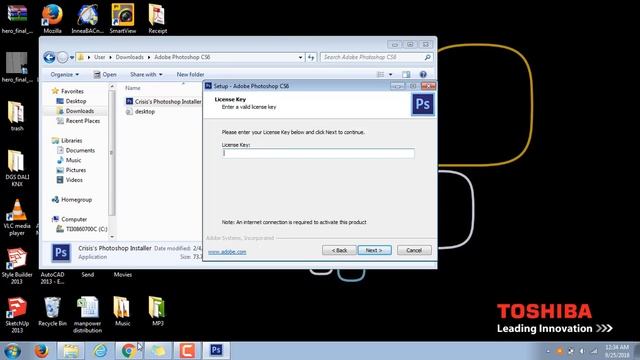
Task: Open Documents library
Action: [76, 150]
